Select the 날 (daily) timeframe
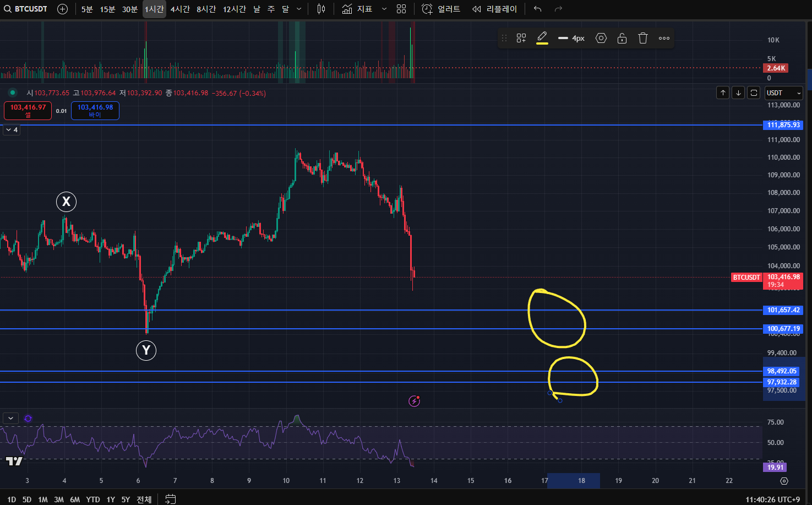Viewport: 812px width, 505px height. click(257, 9)
